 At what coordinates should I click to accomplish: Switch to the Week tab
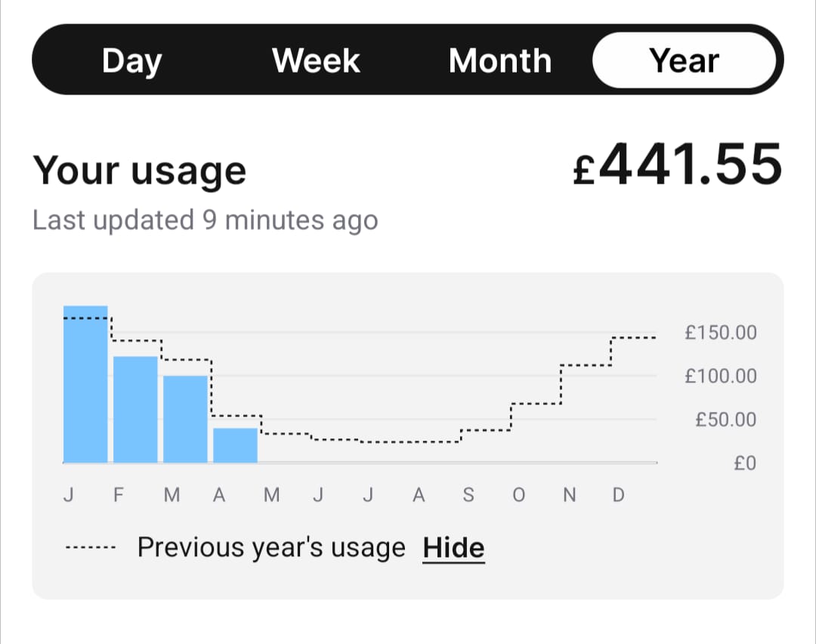coord(316,60)
